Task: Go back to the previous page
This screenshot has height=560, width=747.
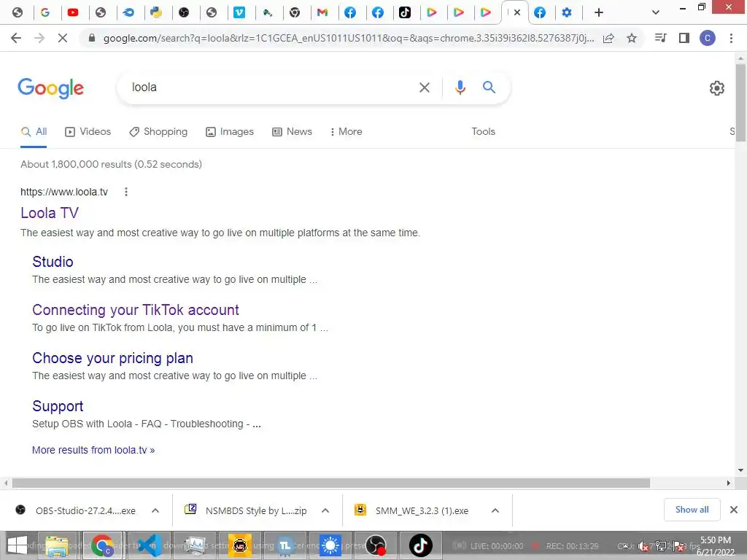Action: (x=16, y=38)
